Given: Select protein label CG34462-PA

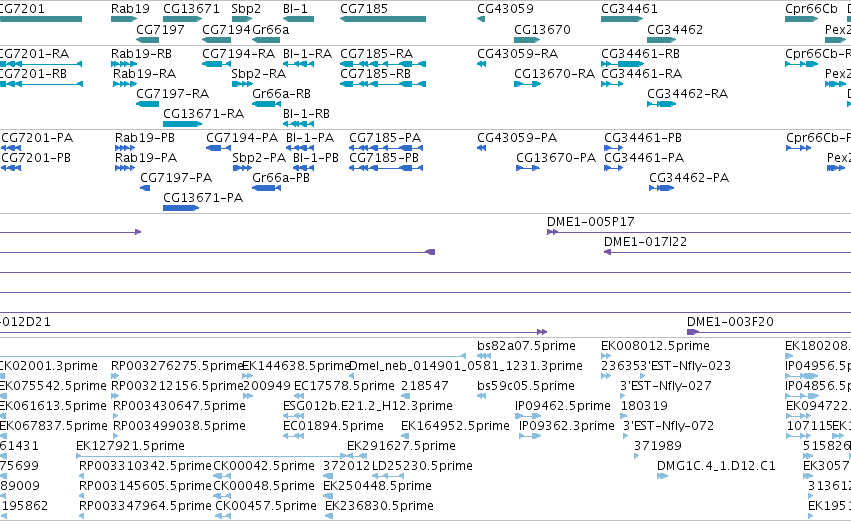Looking at the screenshot, I should point(689,178).
